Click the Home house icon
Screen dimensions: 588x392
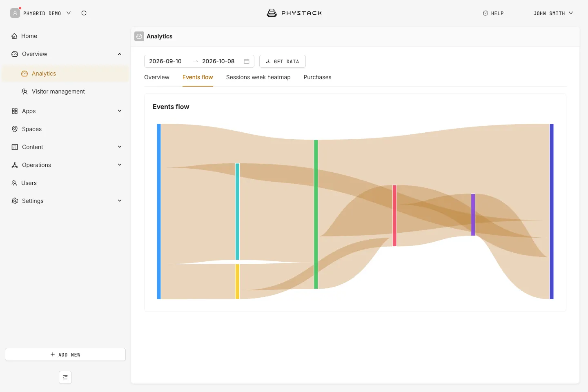[x=14, y=36]
